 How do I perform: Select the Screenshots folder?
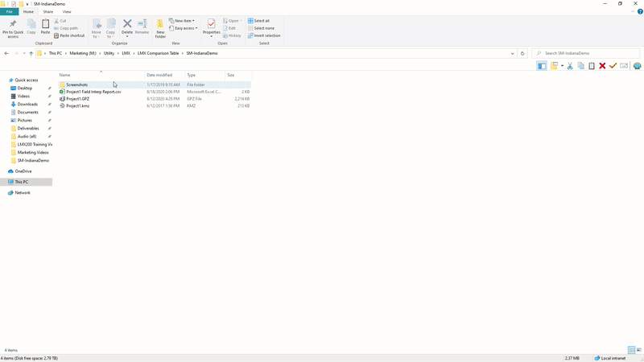155,84
